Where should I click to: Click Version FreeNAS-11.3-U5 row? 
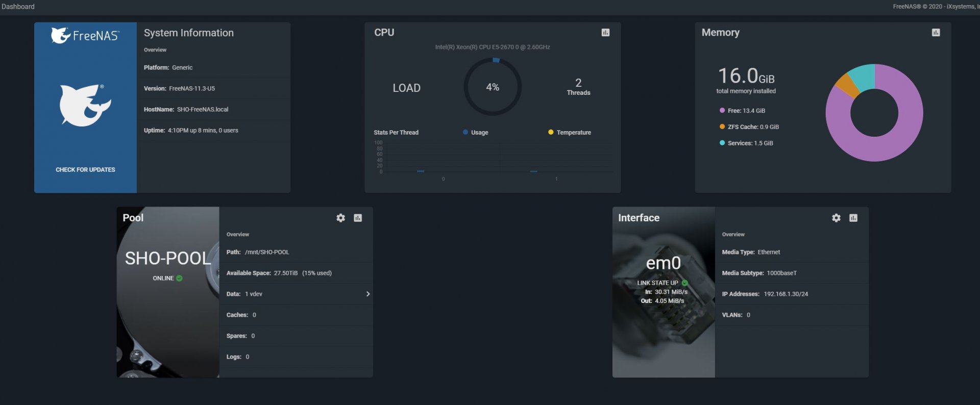click(214, 88)
